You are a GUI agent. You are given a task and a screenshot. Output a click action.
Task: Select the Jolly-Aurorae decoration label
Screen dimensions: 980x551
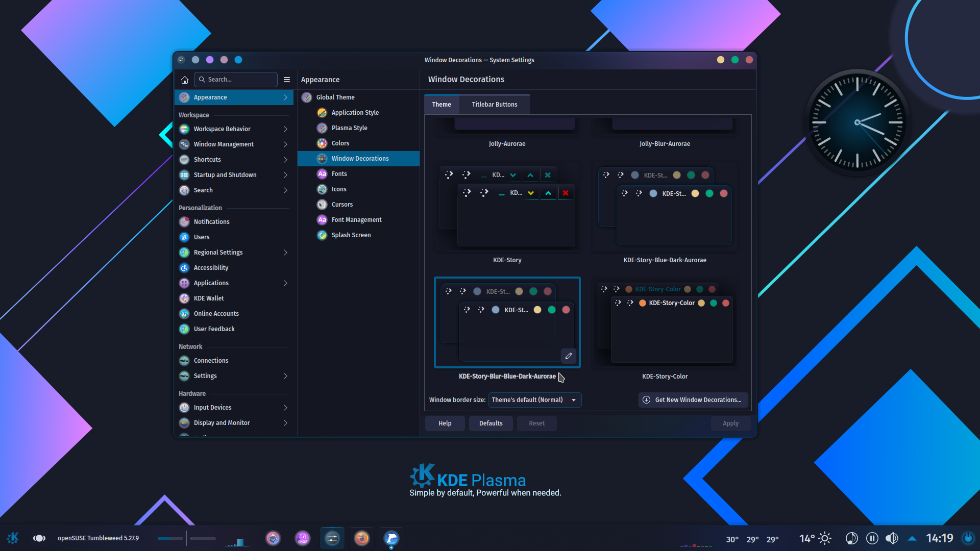click(507, 144)
